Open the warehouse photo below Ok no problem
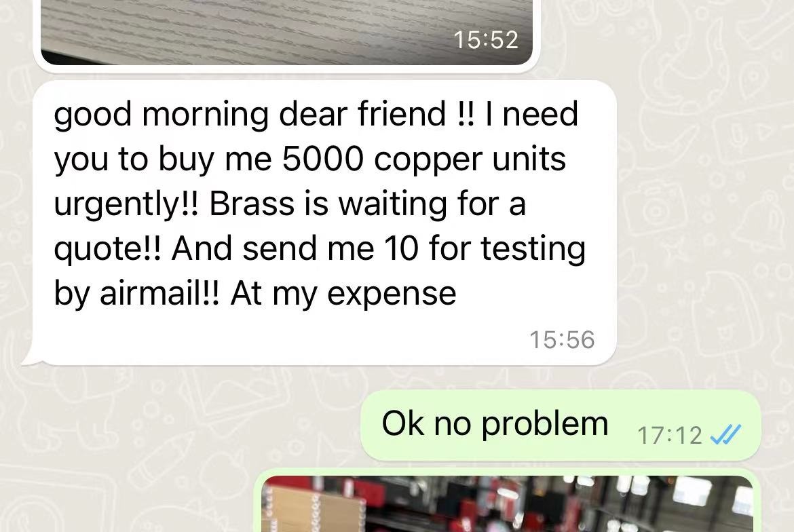Image resolution: width=794 pixels, height=532 pixels. [507, 503]
